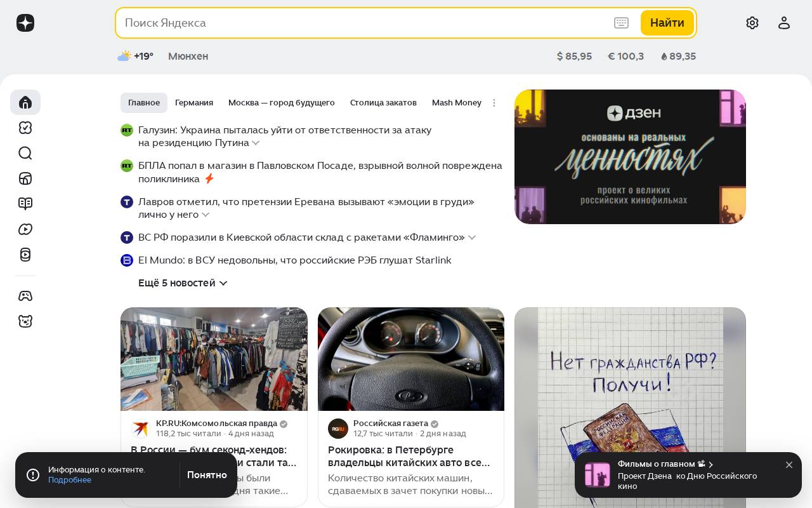The width and height of the screenshot is (812, 508).
Task: Expand the Лавров headline chevron
Action: [206, 215]
